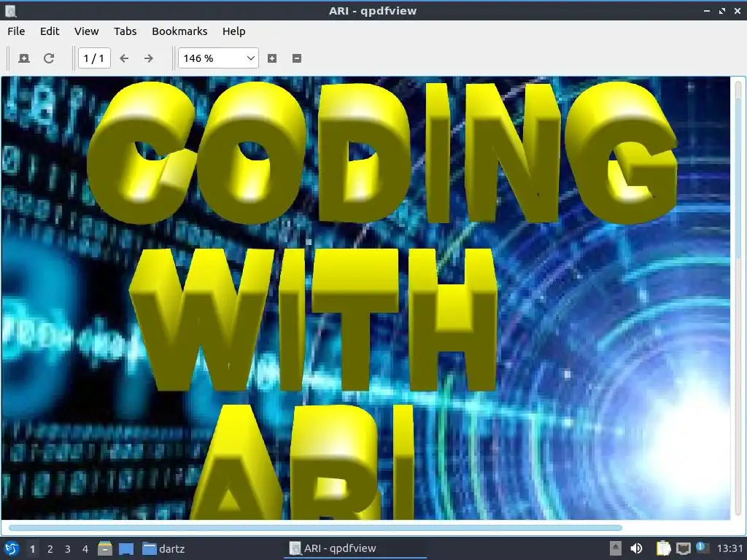Open the View menu
This screenshot has width=747, height=560.
(86, 31)
